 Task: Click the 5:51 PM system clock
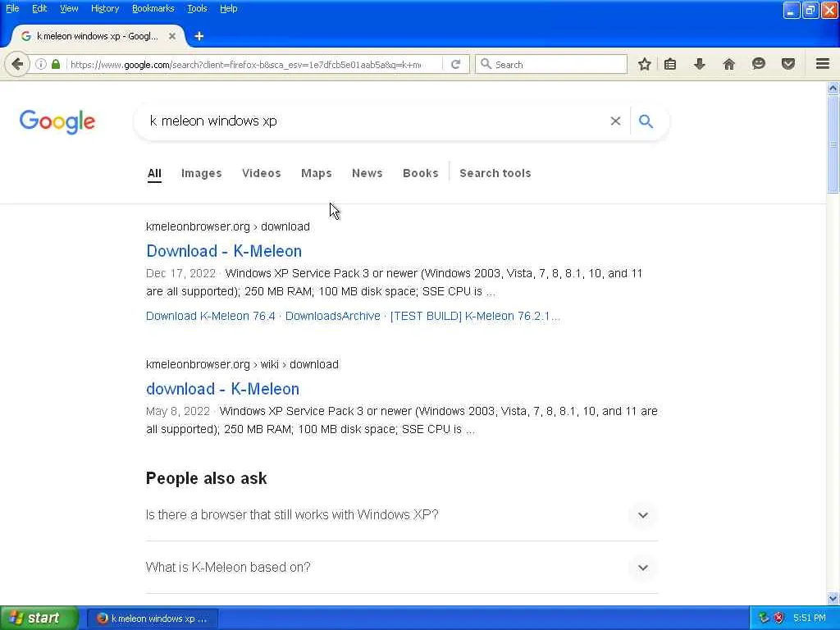point(810,619)
